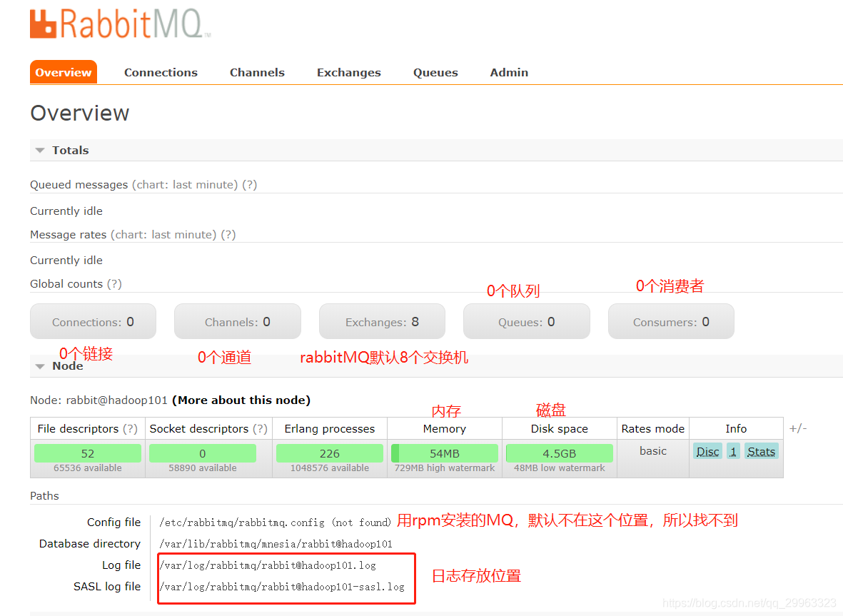Viewport: 843px width, 616px height.
Task: Click the '1' info badge
Action: click(x=733, y=452)
